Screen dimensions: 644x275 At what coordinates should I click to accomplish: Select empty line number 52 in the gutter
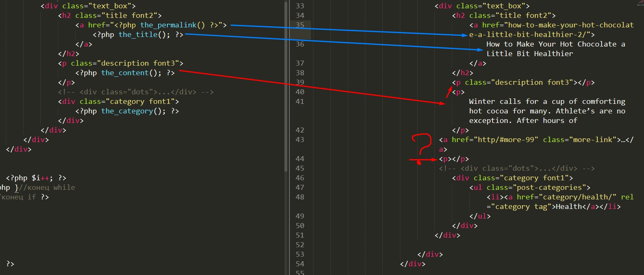[x=300, y=245]
